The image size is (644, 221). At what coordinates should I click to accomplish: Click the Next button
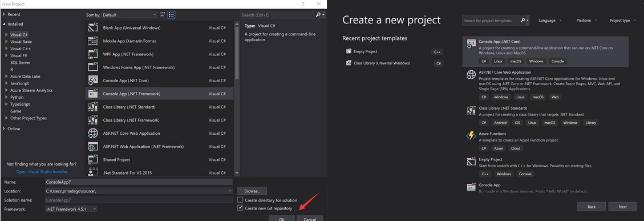623,207
